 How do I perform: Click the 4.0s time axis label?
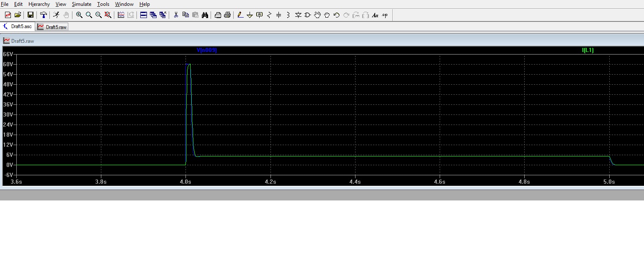pyautogui.click(x=185, y=182)
